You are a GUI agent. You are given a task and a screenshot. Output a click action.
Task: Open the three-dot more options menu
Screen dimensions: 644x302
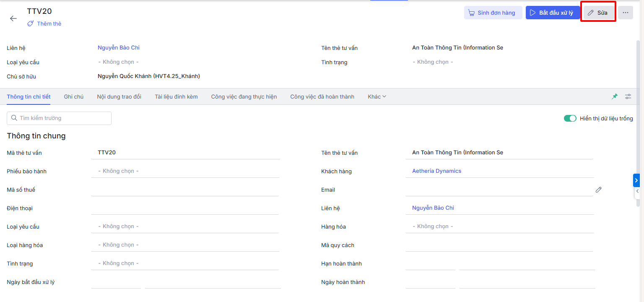tap(625, 13)
